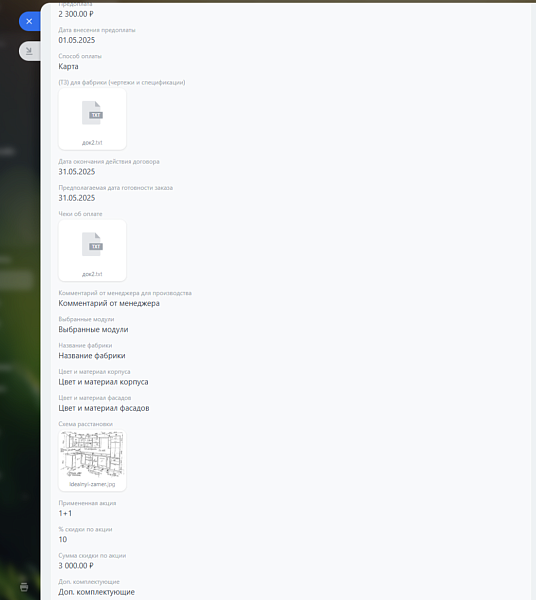Image resolution: width=536 pixels, height=600 pixels.
Task: Click applied promotion value 1+1
Action: [65, 514]
